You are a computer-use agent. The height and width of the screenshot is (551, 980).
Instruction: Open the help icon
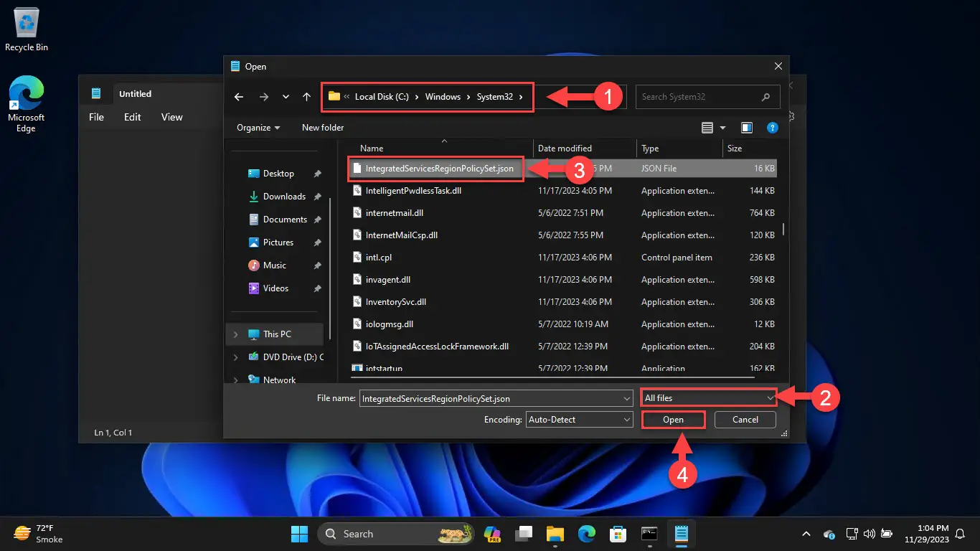coord(773,128)
